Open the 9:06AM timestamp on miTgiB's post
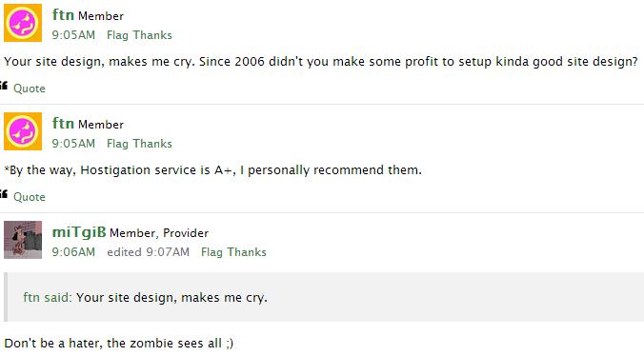 (73, 252)
